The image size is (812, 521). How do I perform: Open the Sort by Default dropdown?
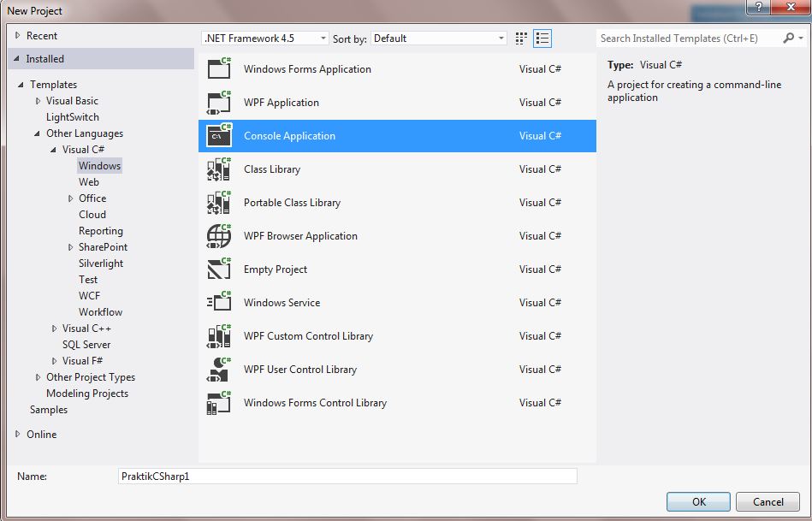[439, 38]
